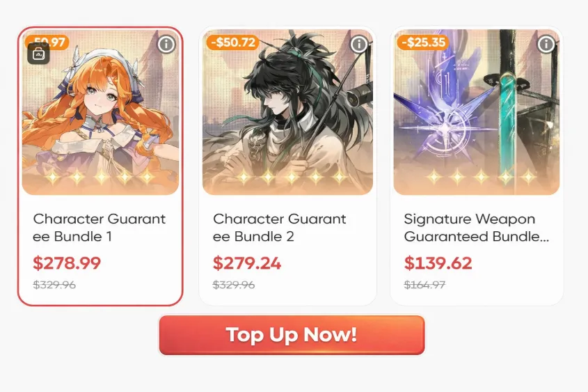Click the -$50.72 discount badge
588x392 pixels.
pos(233,42)
